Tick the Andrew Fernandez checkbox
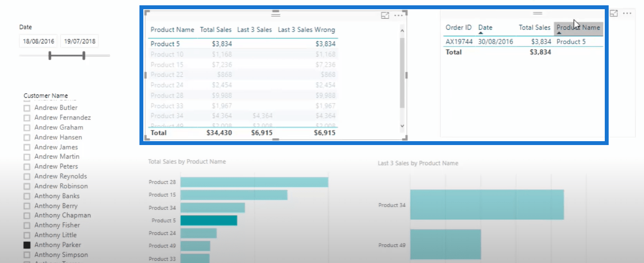The height and width of the screenshot is (263, 644). pyautogui.click(x=27, y=117)
